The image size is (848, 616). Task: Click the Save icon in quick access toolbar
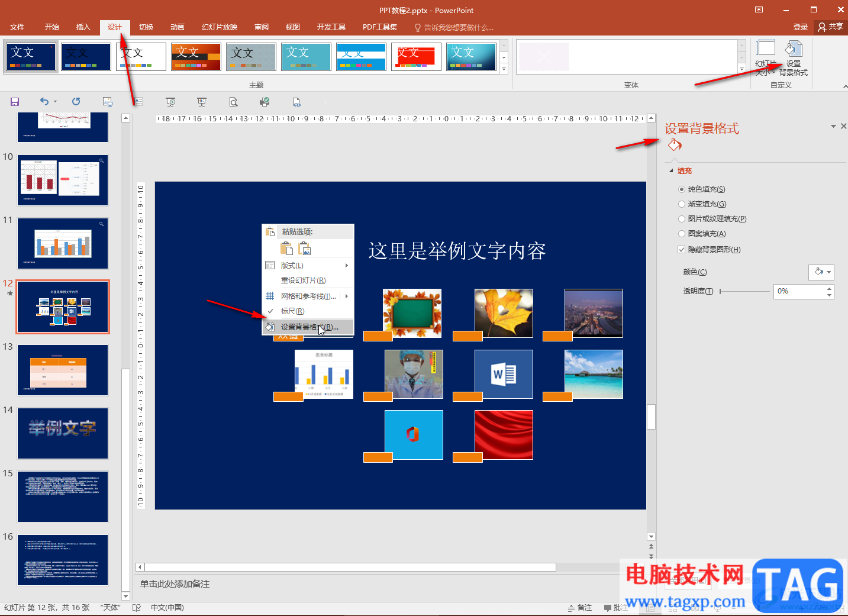[x=15, y=102]
